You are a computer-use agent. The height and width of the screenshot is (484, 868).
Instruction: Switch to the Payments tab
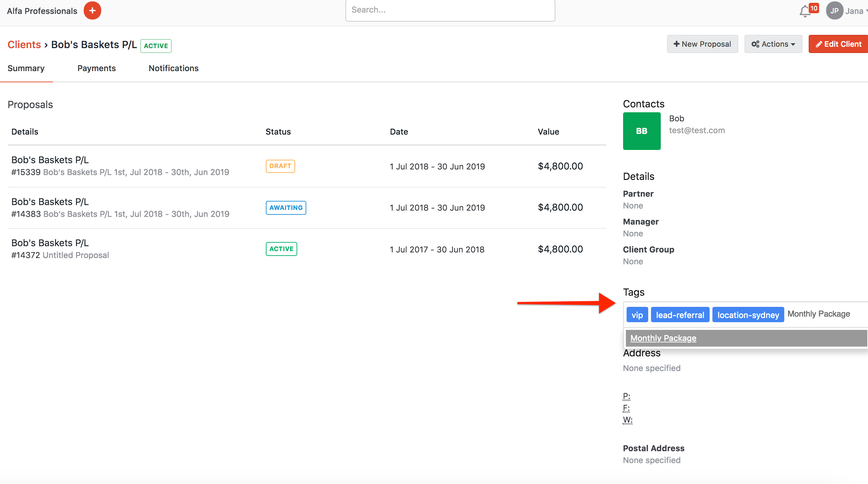coord(97,68)
